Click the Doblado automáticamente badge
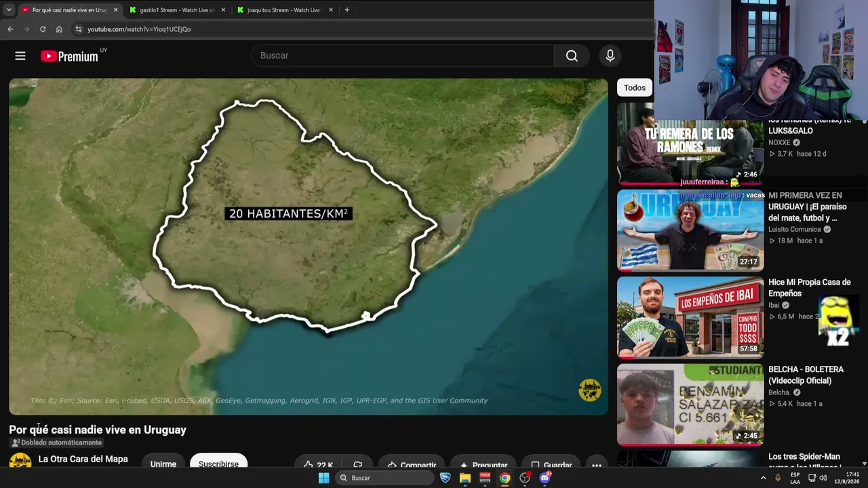Image resolution: width=868 pixels, height=488 pixels. [56, 443]
